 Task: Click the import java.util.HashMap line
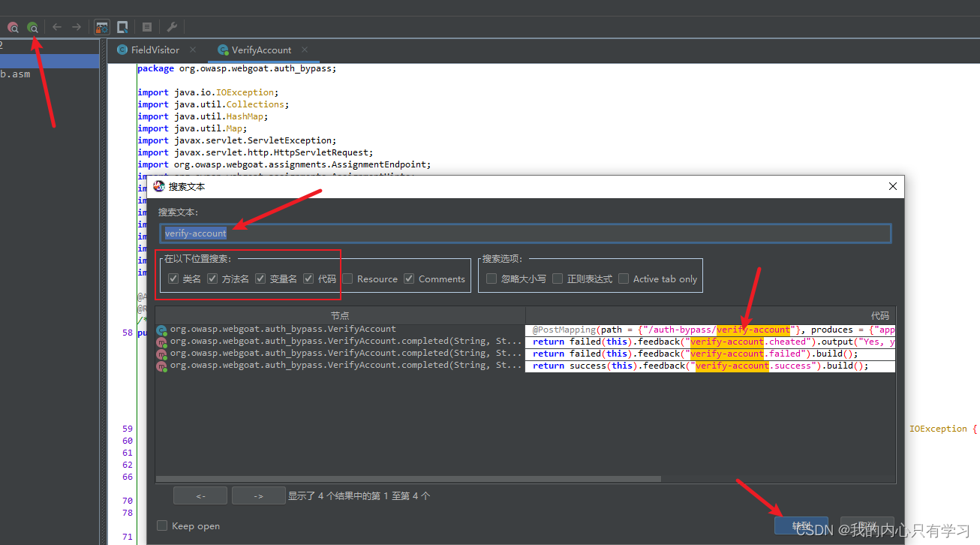pyautogui.click(x=203, y=116)
